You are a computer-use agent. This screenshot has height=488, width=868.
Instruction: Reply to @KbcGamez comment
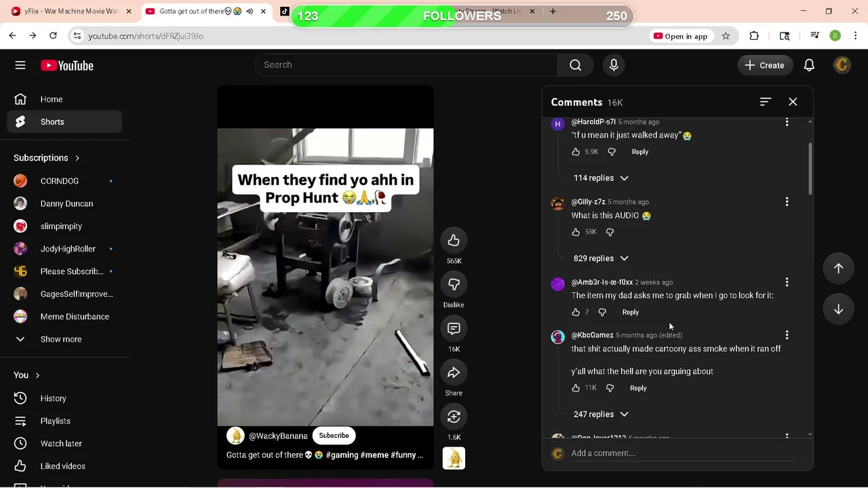coord(638,388)
